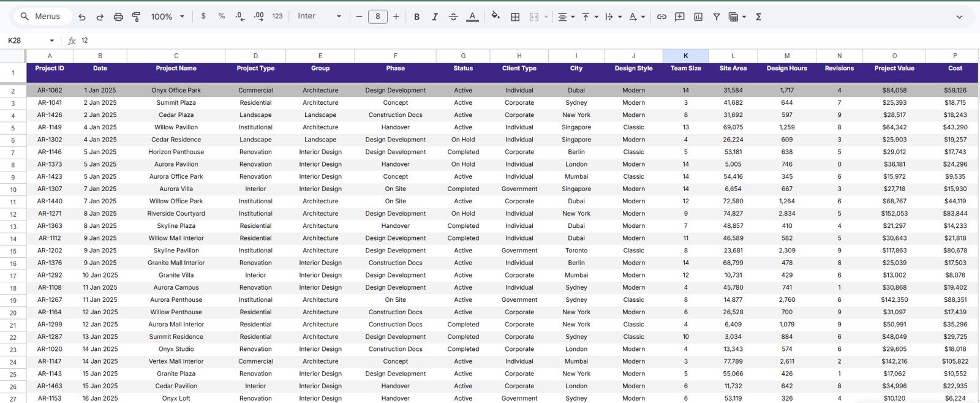Open the 123 more formats menu

point(277,17)
